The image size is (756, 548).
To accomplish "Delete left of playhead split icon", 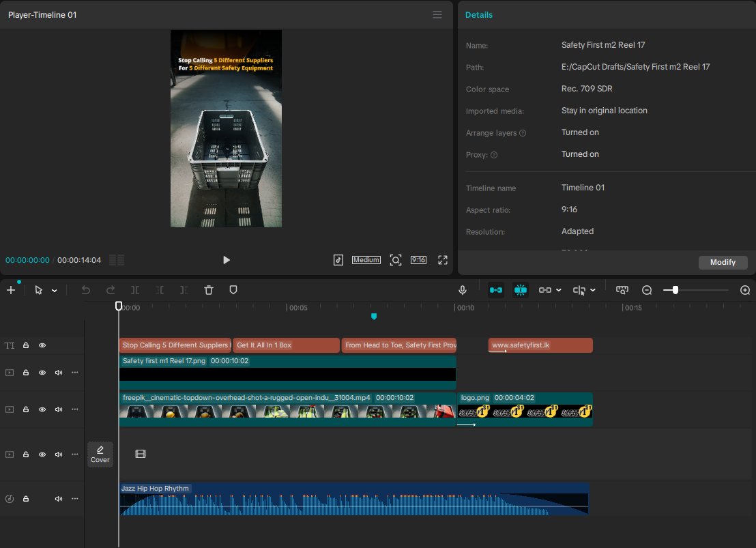I will click(x=160, y=290).
